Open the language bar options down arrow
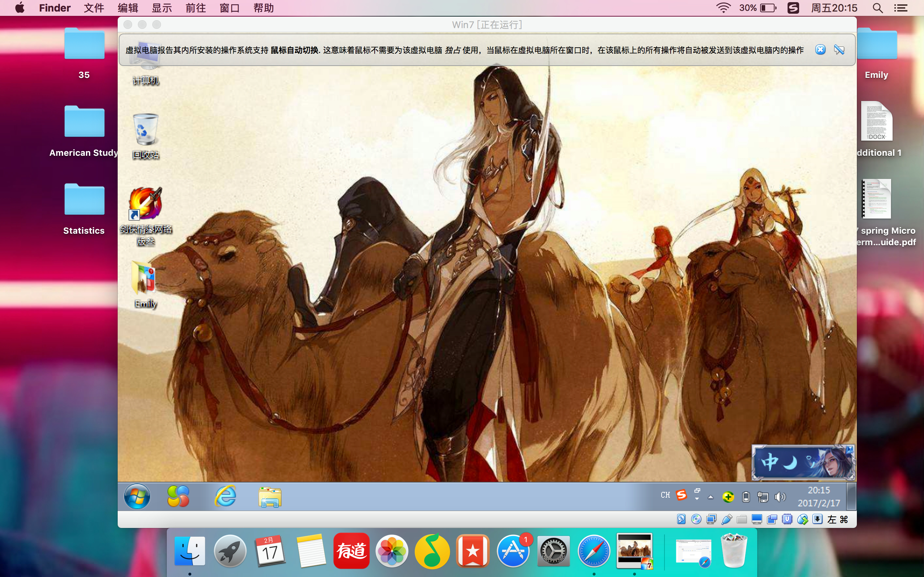 [x=697, y=499]
